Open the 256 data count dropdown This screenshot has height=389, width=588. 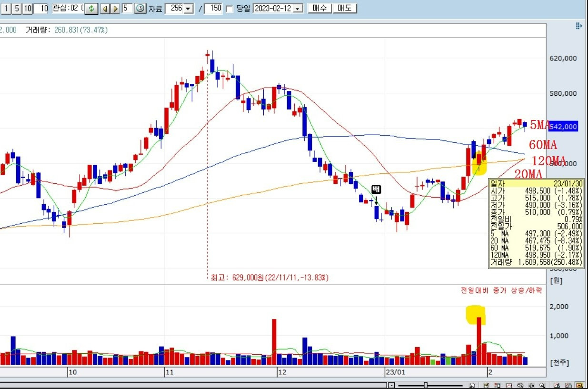click(189, 9)
